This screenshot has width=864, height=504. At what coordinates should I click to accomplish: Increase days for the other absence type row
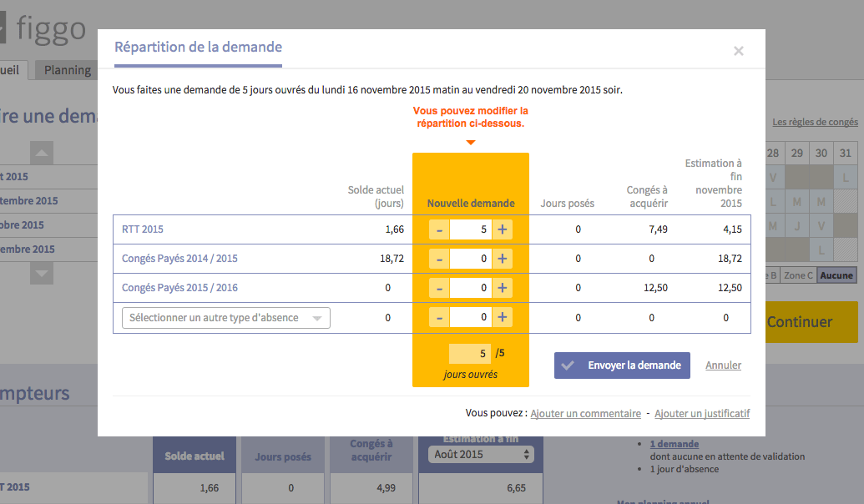(502, 317)
